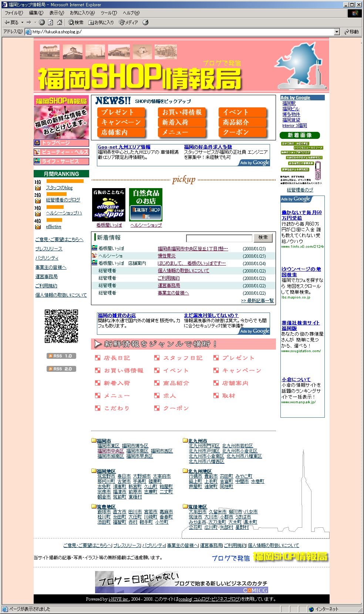Click the キャンペーン orange button

[x=121, y=122]
